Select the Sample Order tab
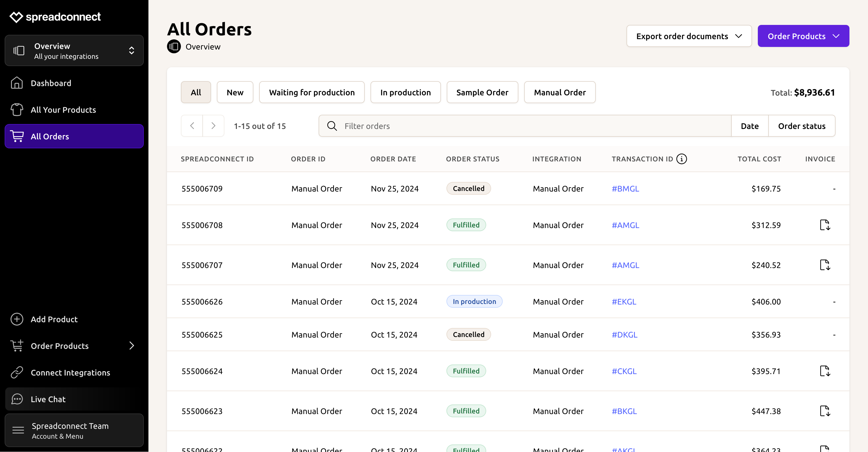 coord(482,92)
